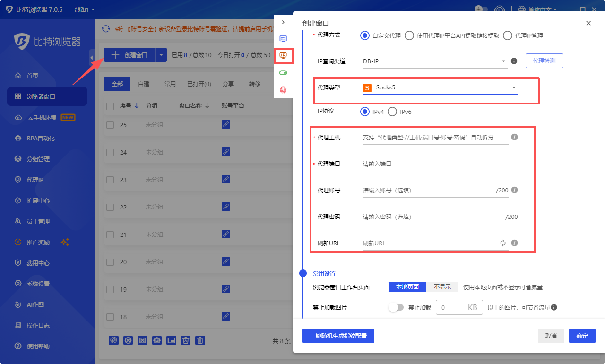
Task: Tick the select-all checkbox in table header
Action: coord(110,106)
